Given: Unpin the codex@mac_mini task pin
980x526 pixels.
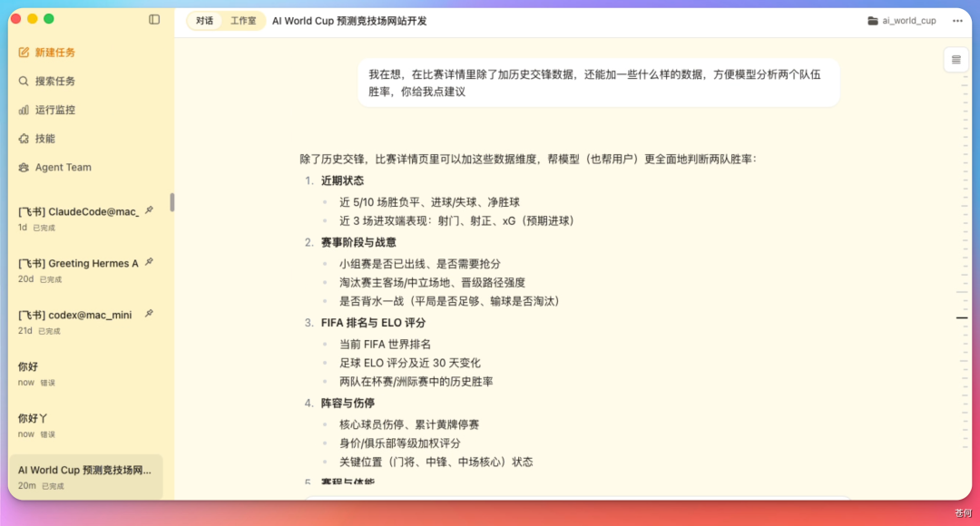Looking at the screenshot, I should (x=150, y=314).
